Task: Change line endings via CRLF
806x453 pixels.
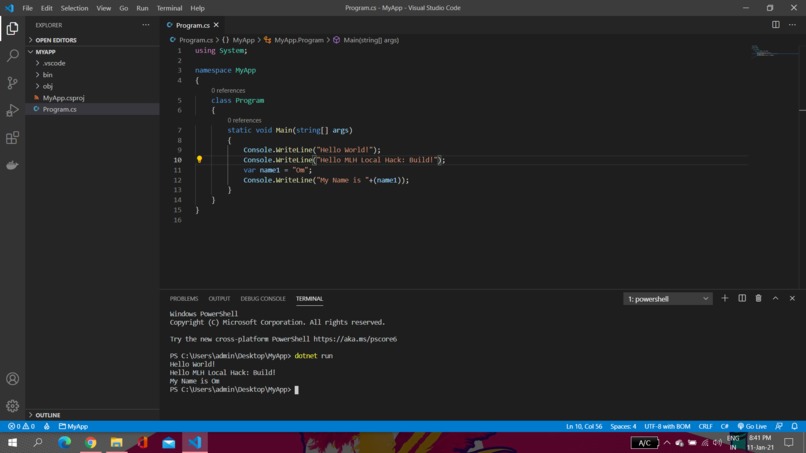Action: 705,426
